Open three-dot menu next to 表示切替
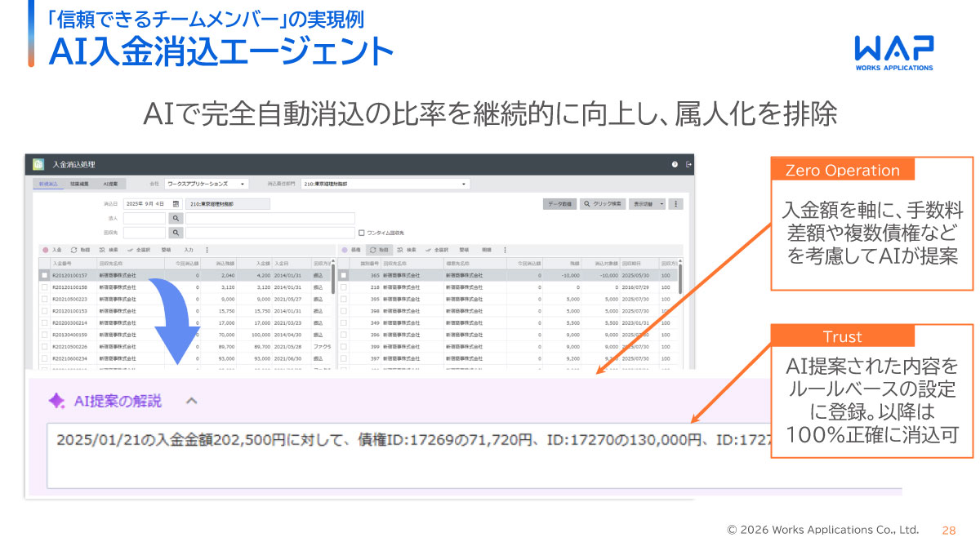Viewport: 980px width, 551px height. point(675,203)
